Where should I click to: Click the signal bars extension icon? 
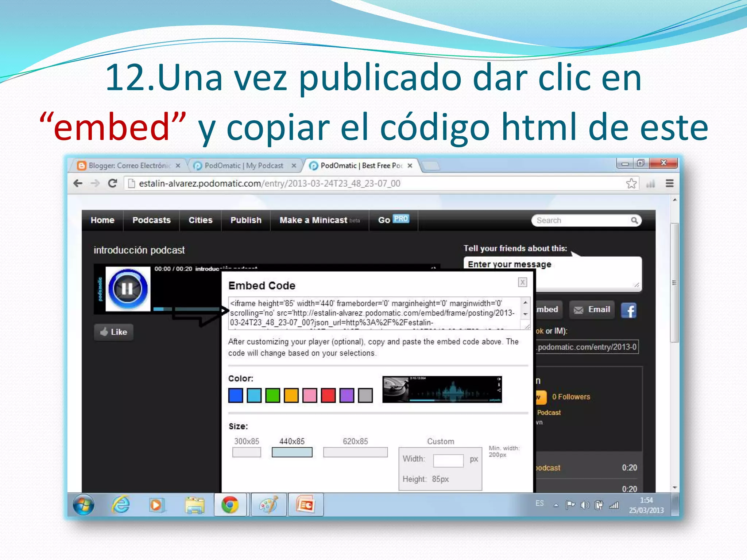point(651,184)
